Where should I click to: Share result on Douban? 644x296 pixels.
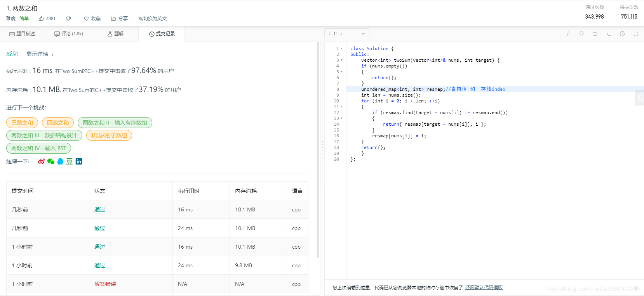pyautogui.click(x=70, y=161)
